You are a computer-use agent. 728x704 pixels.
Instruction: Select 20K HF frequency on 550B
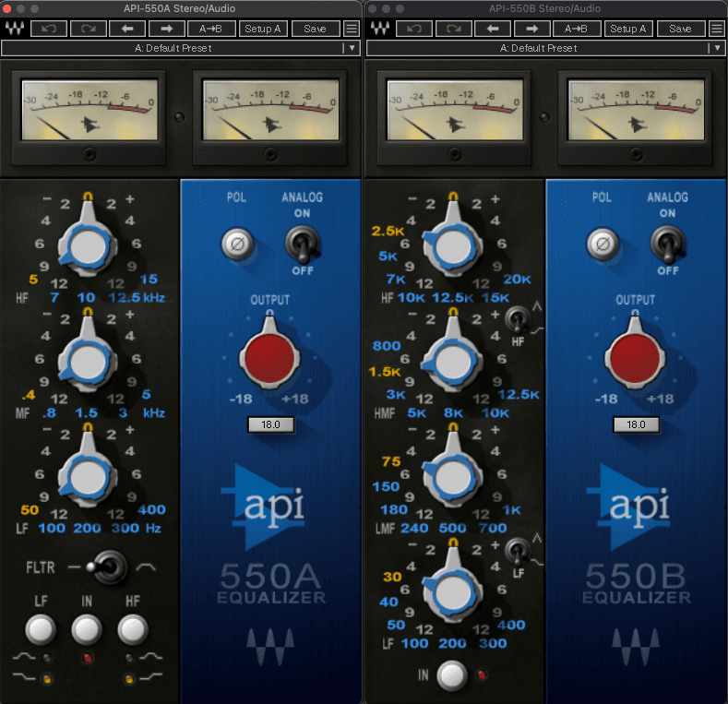(517, 279)
